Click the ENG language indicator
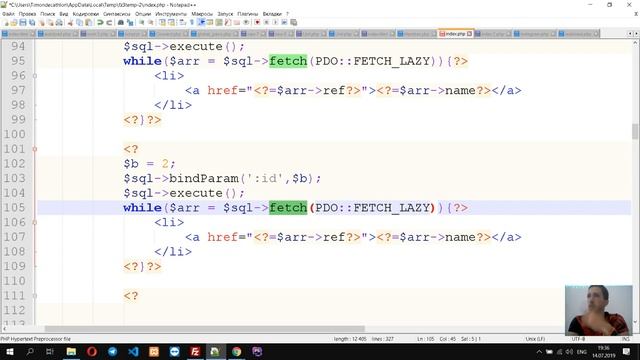Image resolution: width=640 pixels, height=360 pixels. pyautogui.click(x=582, y=352)
